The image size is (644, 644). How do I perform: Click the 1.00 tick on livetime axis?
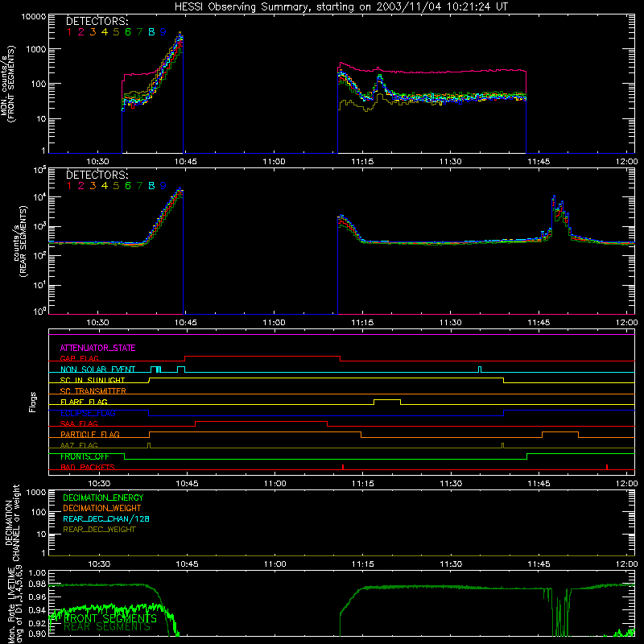pyautogui.click(x=37, y=573)
